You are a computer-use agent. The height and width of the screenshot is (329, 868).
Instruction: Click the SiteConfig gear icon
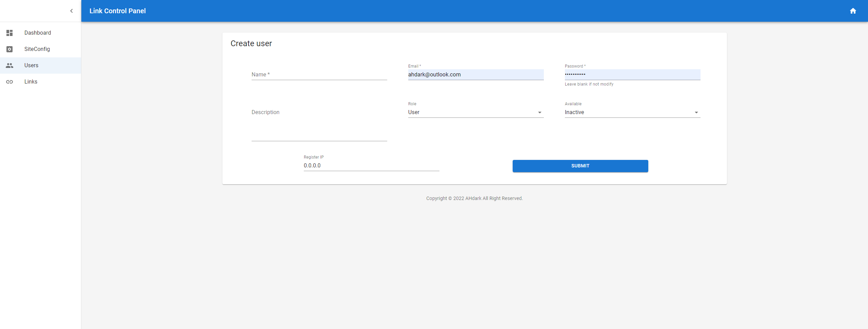[9, 49]
